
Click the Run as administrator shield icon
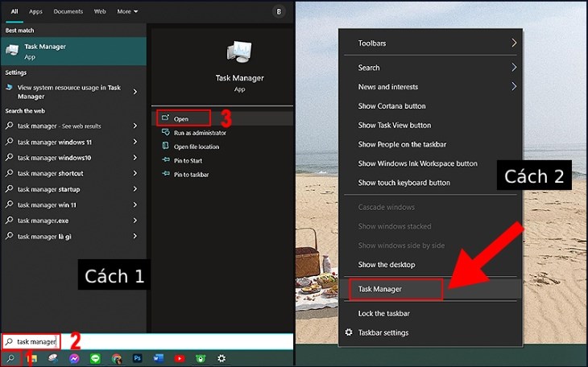(165, 132)
